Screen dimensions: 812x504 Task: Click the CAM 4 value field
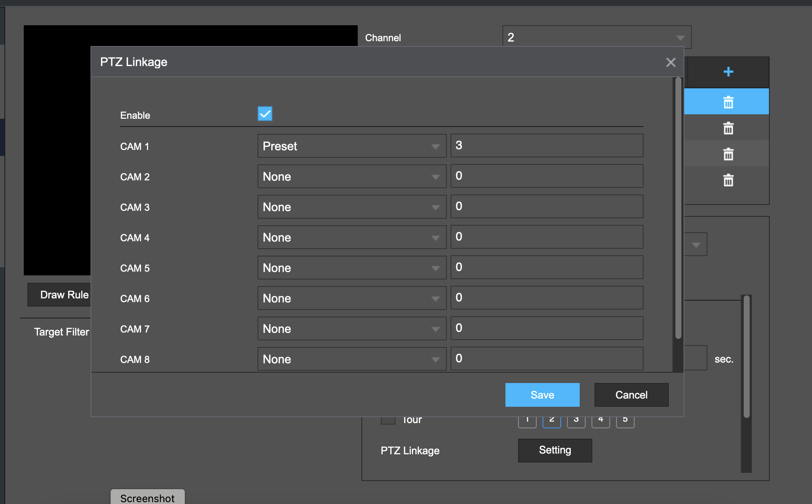point(547,237)
